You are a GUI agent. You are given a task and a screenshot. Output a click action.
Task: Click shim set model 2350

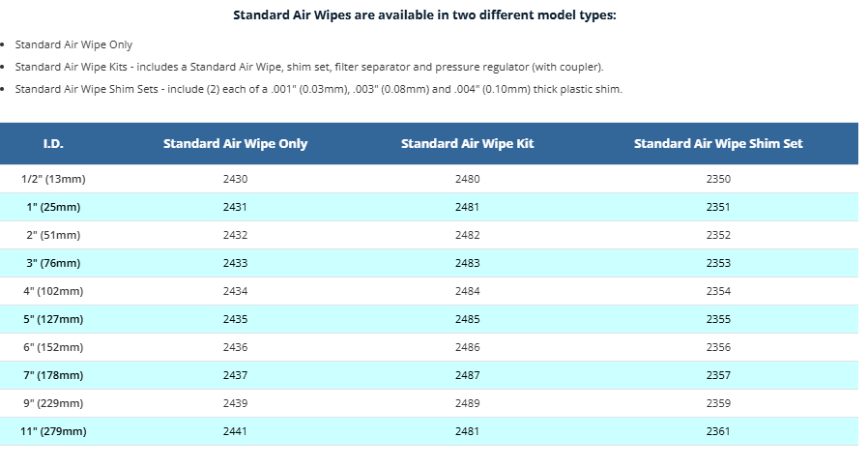(718, 179)
